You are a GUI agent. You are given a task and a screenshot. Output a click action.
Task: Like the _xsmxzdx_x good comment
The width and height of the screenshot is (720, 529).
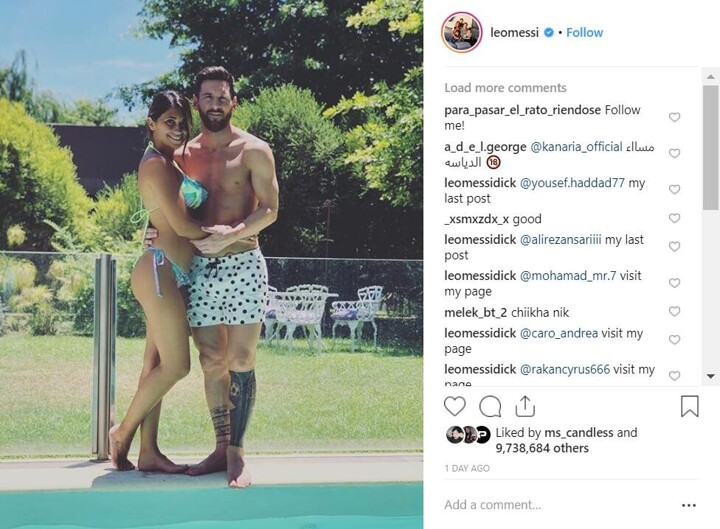click(x=674, y=218)
